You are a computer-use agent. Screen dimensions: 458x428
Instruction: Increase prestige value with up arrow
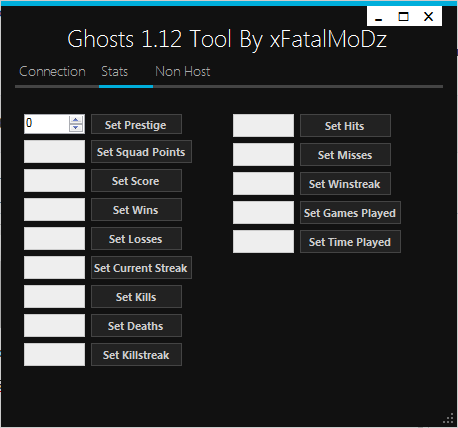(76, 120)
